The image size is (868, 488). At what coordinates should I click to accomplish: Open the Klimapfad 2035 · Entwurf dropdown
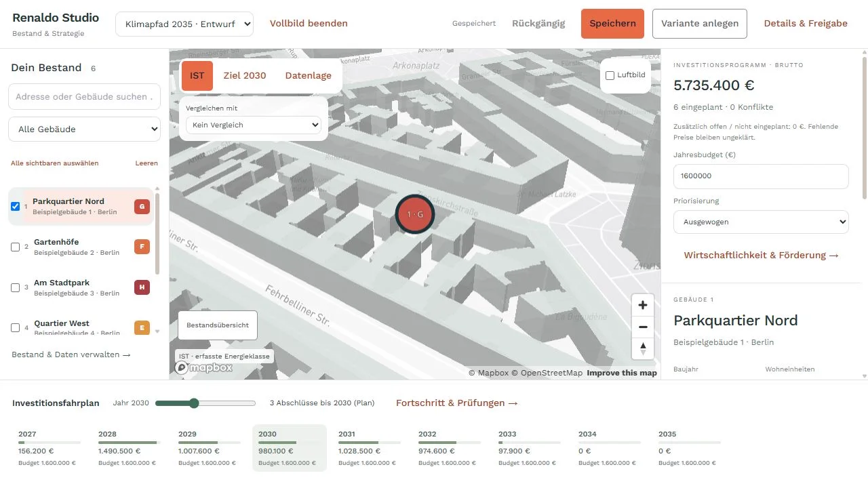(184, 24)
